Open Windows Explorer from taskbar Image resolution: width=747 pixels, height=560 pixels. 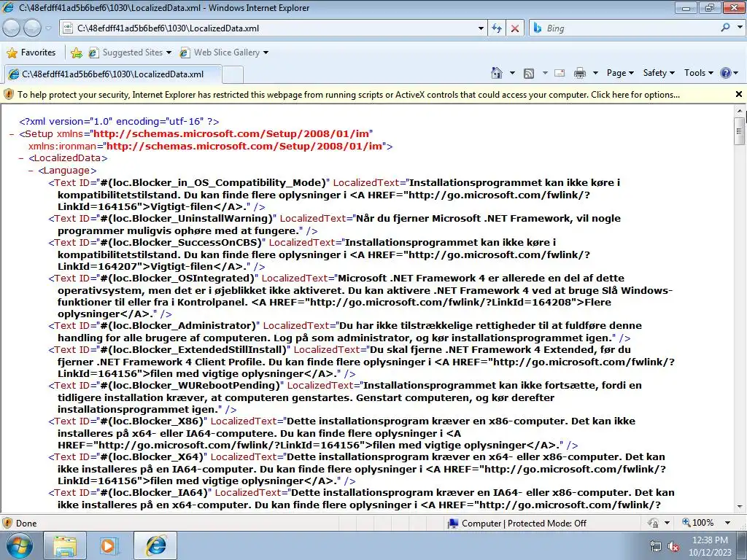pyautogui.click(x=65, y=545)
